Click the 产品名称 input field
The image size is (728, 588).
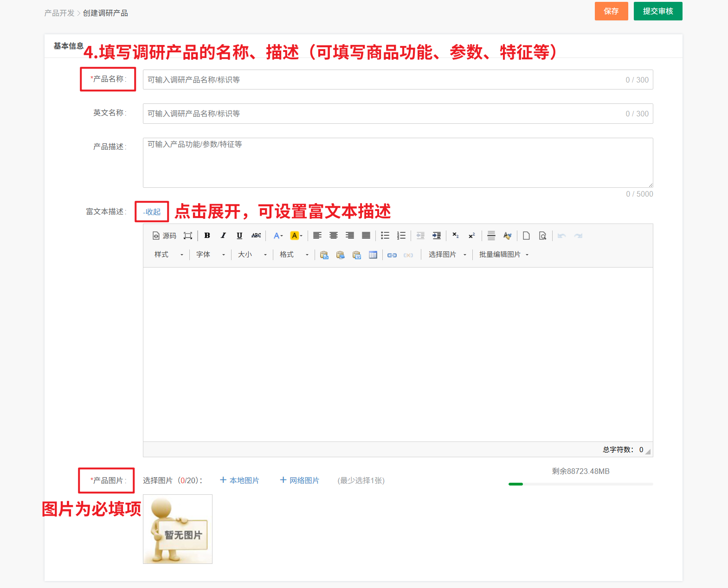(385, 80)
